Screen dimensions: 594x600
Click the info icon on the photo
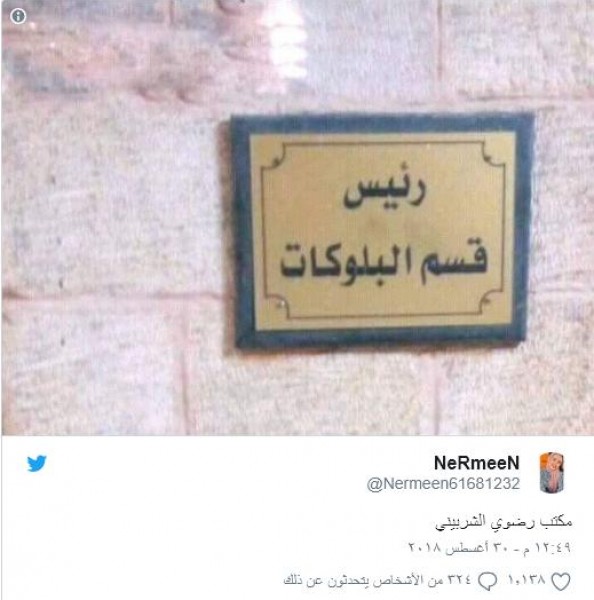18,16
